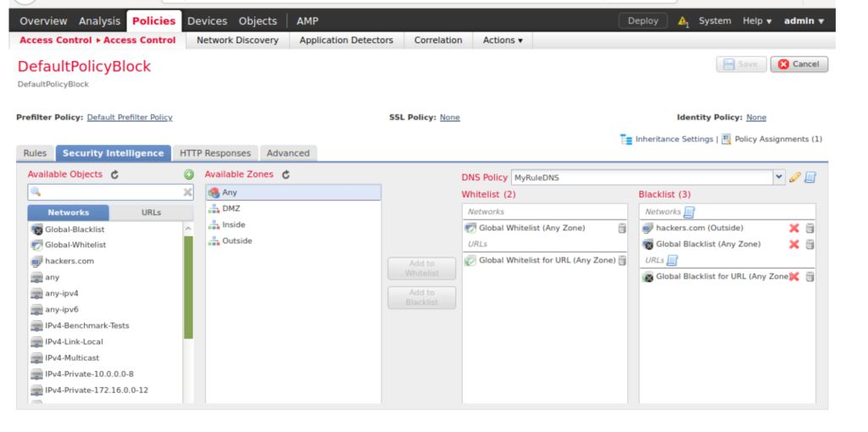
Task: Clear the object search field
Action: (188, 192)
